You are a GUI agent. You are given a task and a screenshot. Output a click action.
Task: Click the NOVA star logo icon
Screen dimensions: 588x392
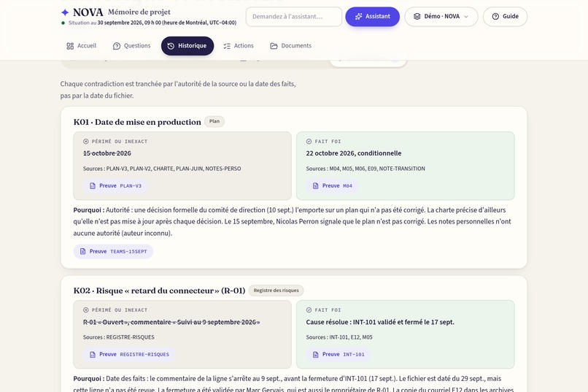(x=65, y=12)
